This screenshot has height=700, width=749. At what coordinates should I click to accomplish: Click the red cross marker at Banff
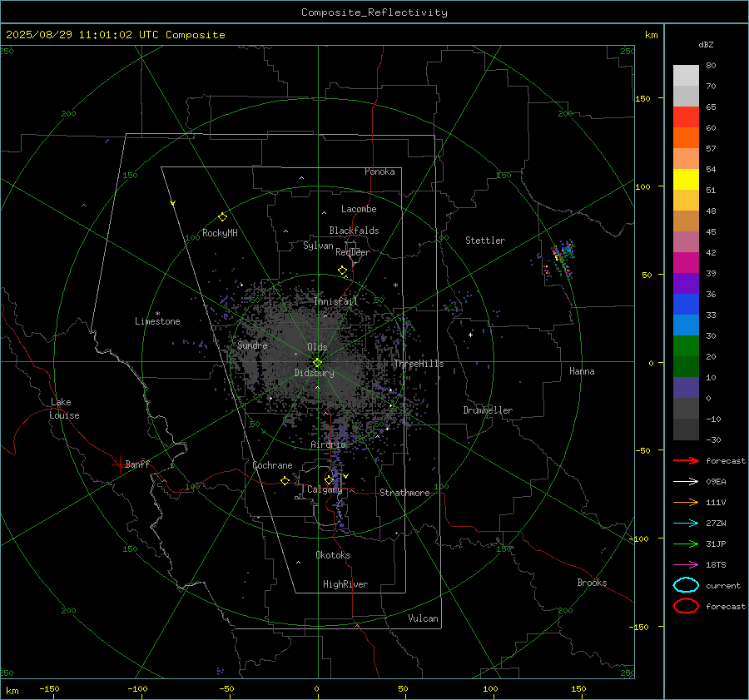118,464
